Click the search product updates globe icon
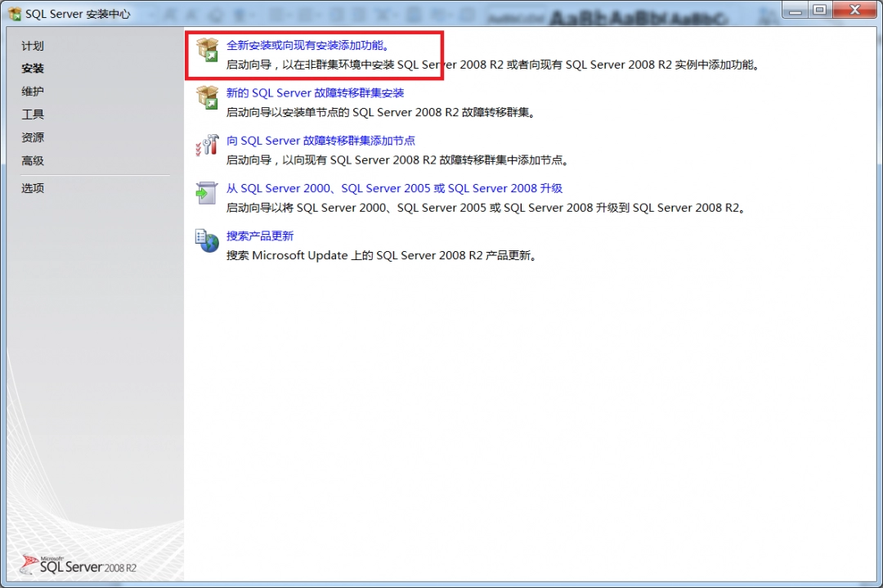This screenshot has width=883, height=588. [x=207, y=240]
